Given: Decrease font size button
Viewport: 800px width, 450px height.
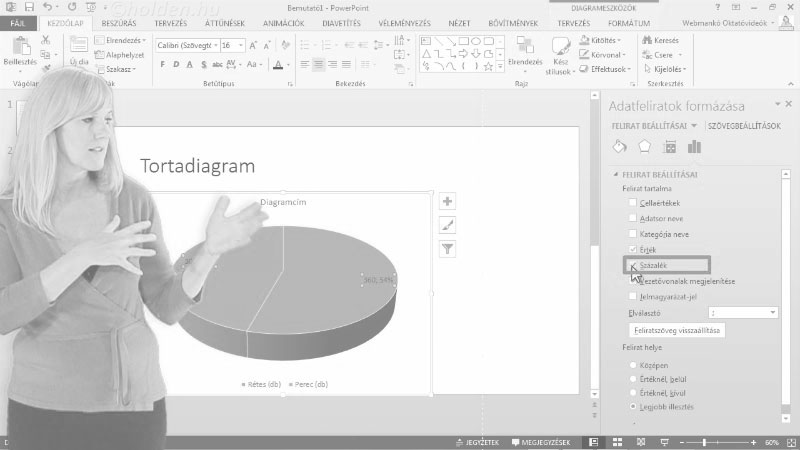Looking at the screenshot, I should pyautogui.click(x=267, y=45).
